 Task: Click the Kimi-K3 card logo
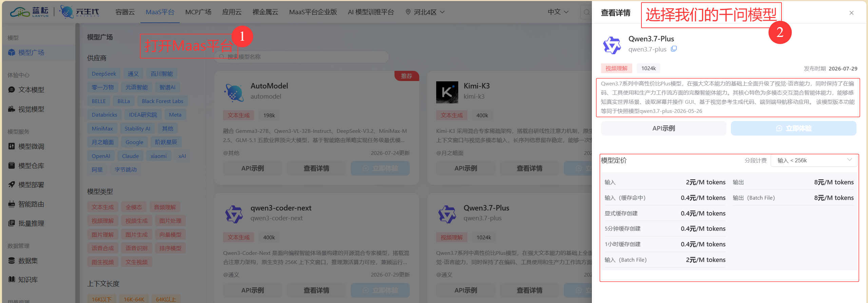click(447, 92)
